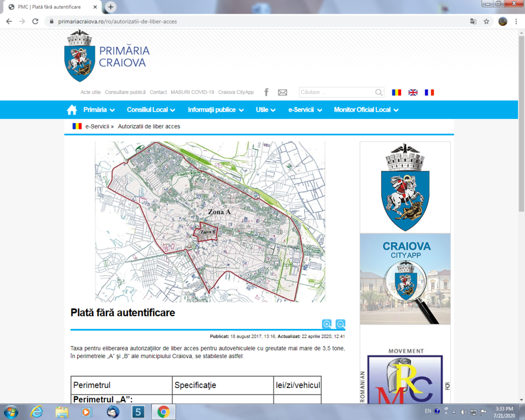Click the Craiova coat of arms in sidebar
The height and width of the screenshot is (420, 525).
coord(405,187)
